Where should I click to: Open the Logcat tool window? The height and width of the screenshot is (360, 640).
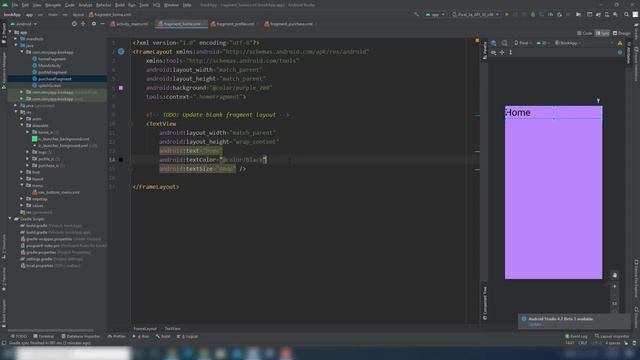pyautogui.click(x=187, y=336)
